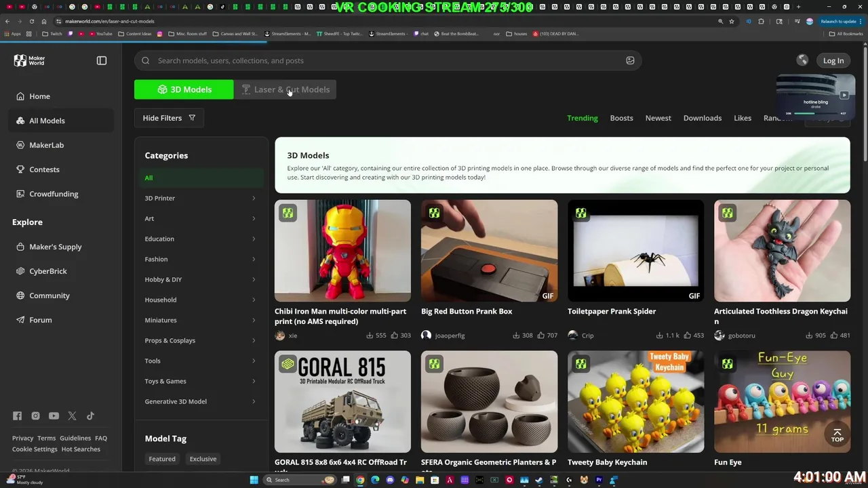This screenshot has width=868, height=488.
Task: Jump back to TOP button
Action: click(x=837, y=435)
